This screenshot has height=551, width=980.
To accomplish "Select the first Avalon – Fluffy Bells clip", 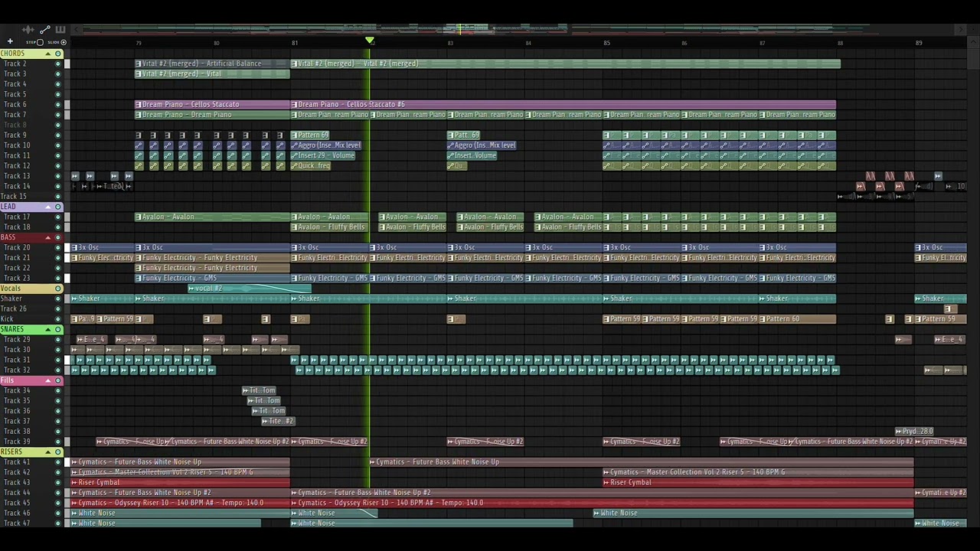I will coord(330,227).
